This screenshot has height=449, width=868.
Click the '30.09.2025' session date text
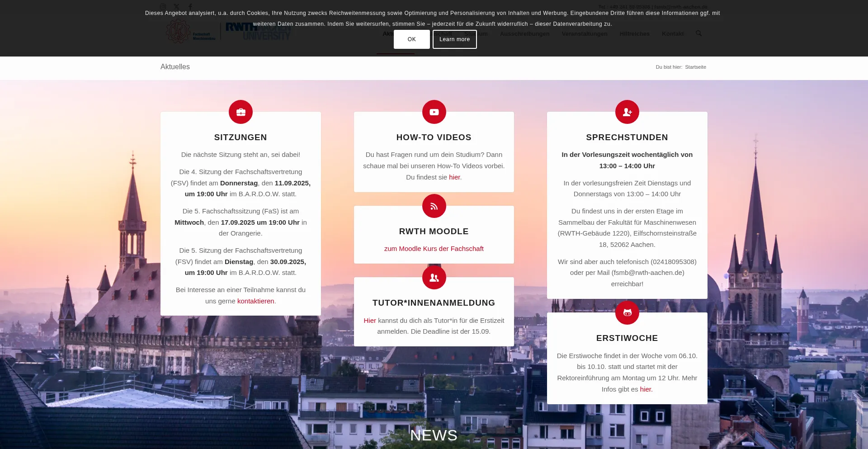[288, 262]
